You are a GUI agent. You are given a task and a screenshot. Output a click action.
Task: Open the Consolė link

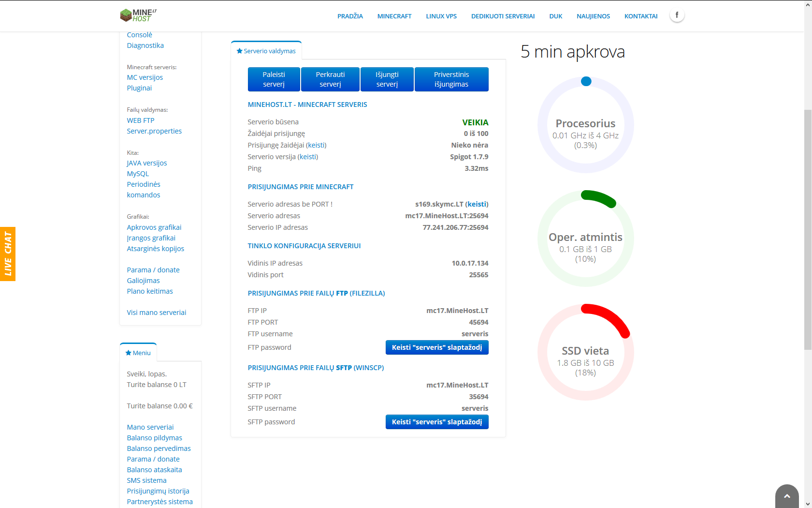point(139,35)
